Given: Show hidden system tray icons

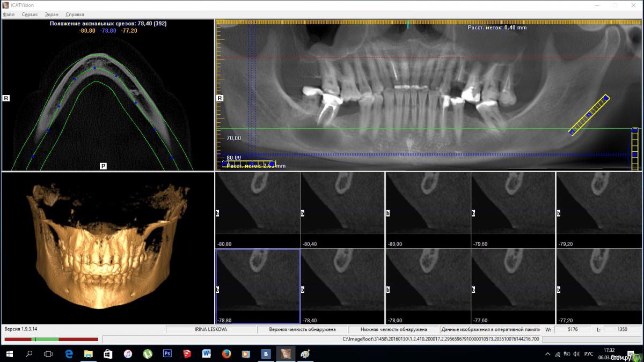Looking at the screenshot, I should click(x=547, y=354).
